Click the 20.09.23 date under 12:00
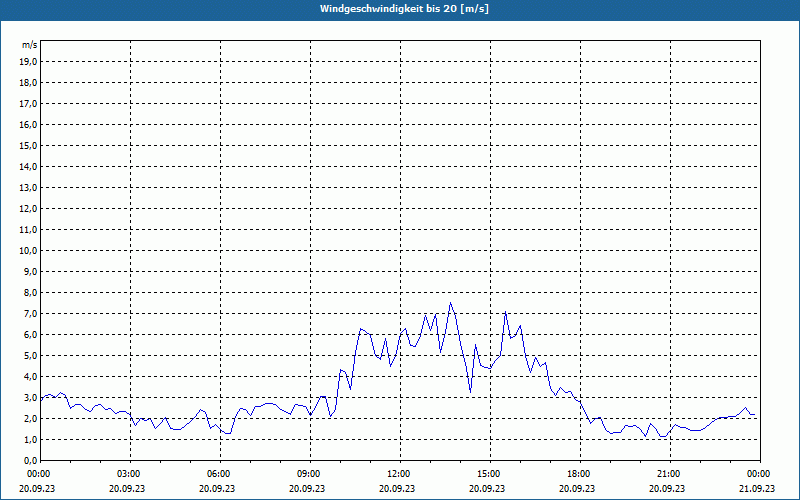The image size is (800, 500). [397, 488]
